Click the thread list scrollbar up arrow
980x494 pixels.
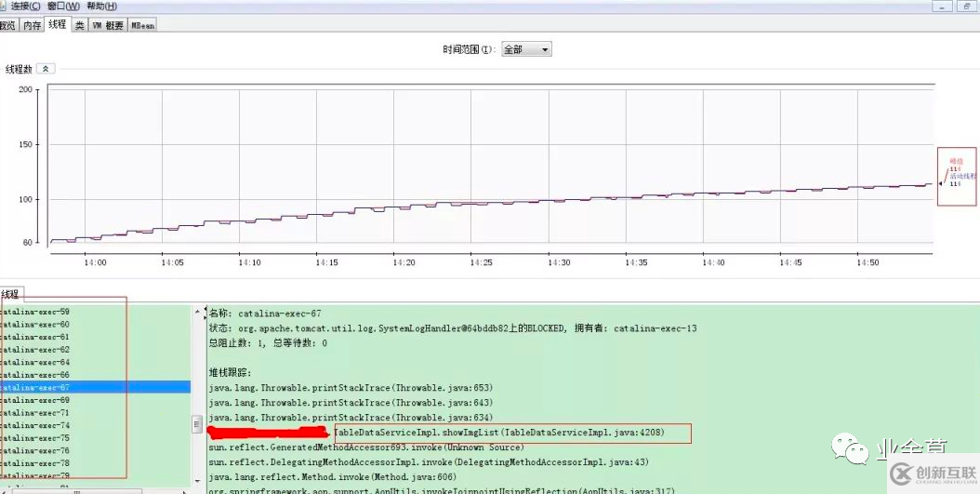(x=197, y=311)
